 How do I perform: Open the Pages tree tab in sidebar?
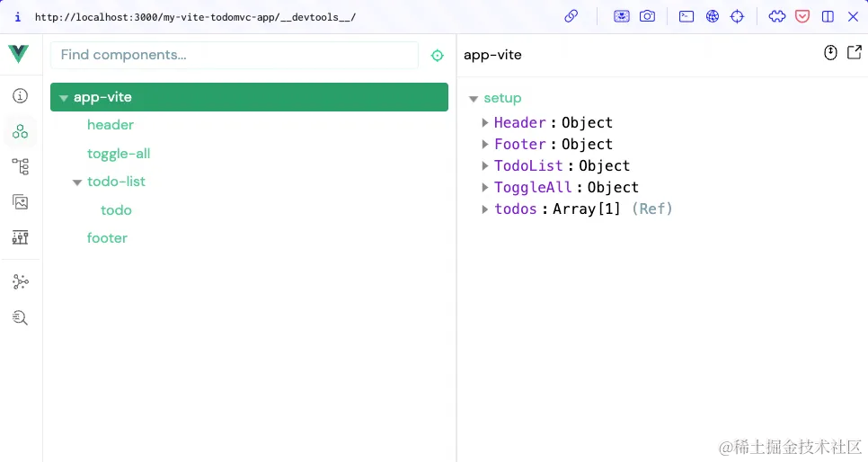20,166
